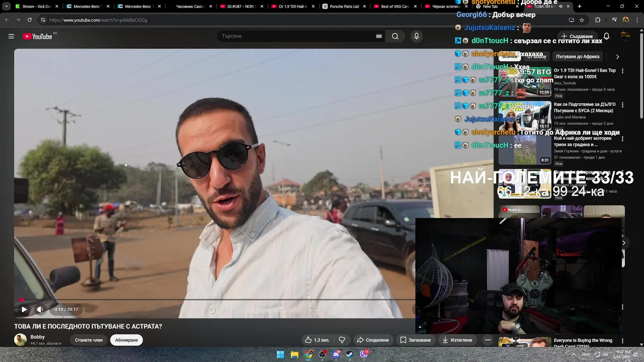Open the Bobby channel name link

pyautogui.click(x=38, y=337)
